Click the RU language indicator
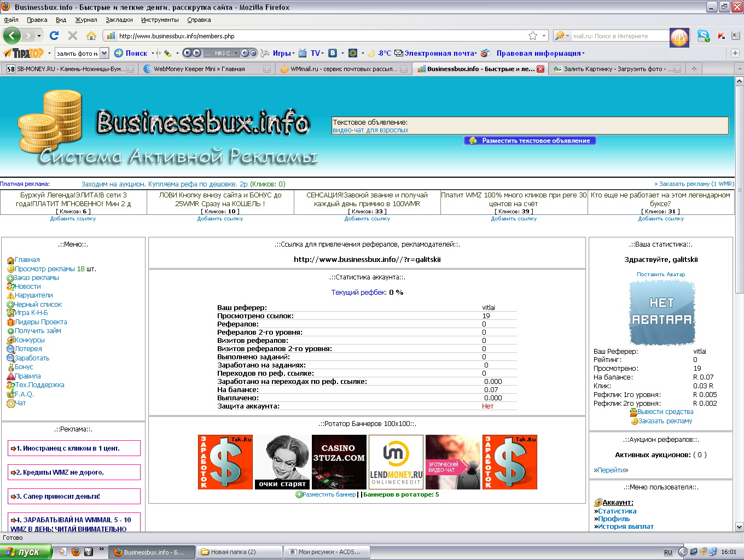 668,552
